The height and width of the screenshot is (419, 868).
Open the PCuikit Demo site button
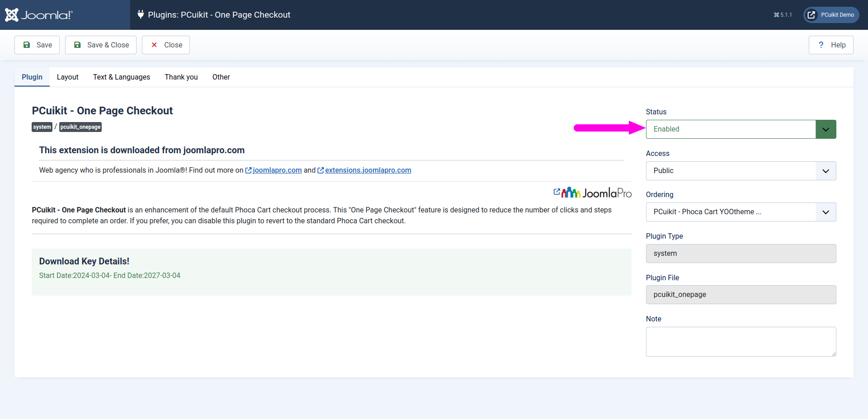831,15
